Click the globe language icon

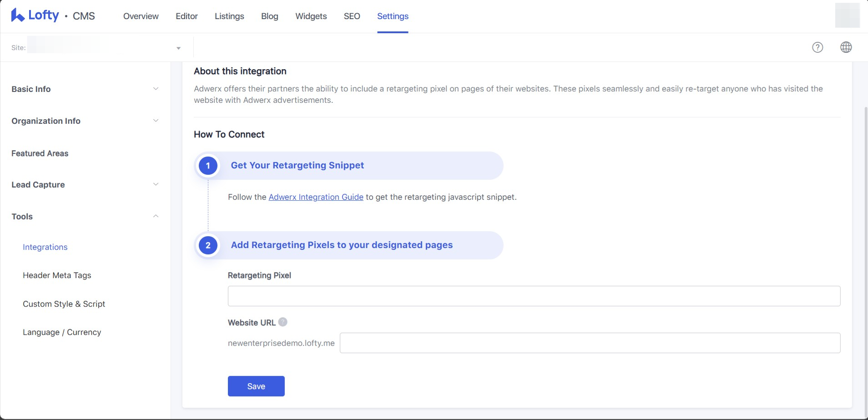click(846, 47)
